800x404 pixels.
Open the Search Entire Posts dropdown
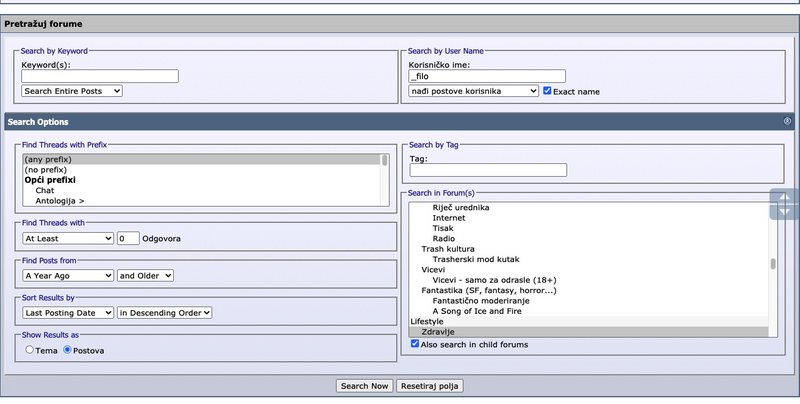tap(72, 91)
